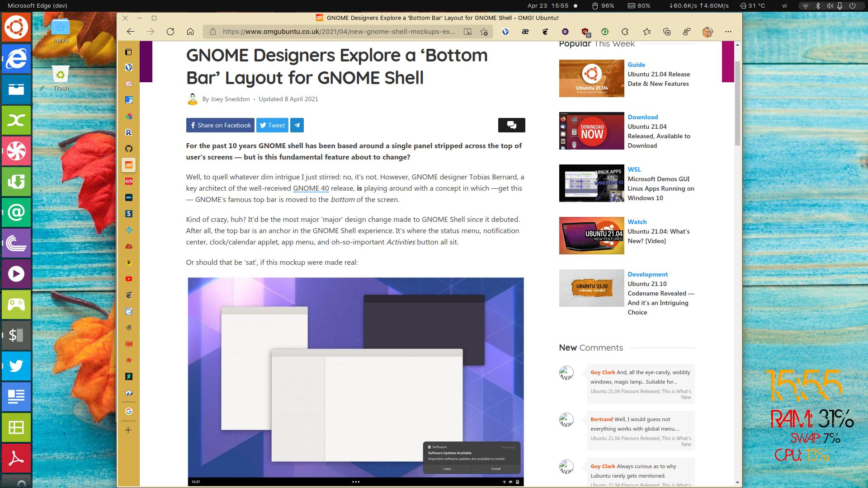The image size is (868, 488).
Task: Switch to the GitHub tab
Action: pyautogui.click(x=129, y=149)
